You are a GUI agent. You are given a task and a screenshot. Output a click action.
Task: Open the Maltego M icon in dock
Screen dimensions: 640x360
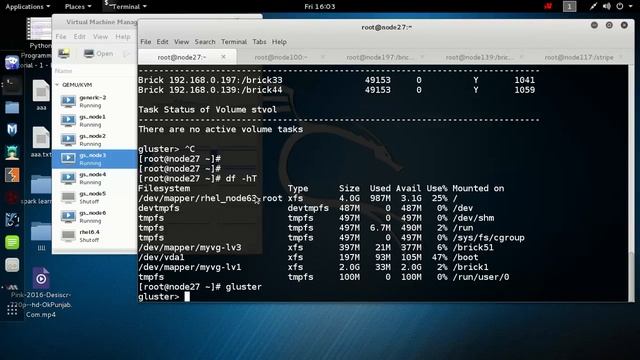(12, 130)
